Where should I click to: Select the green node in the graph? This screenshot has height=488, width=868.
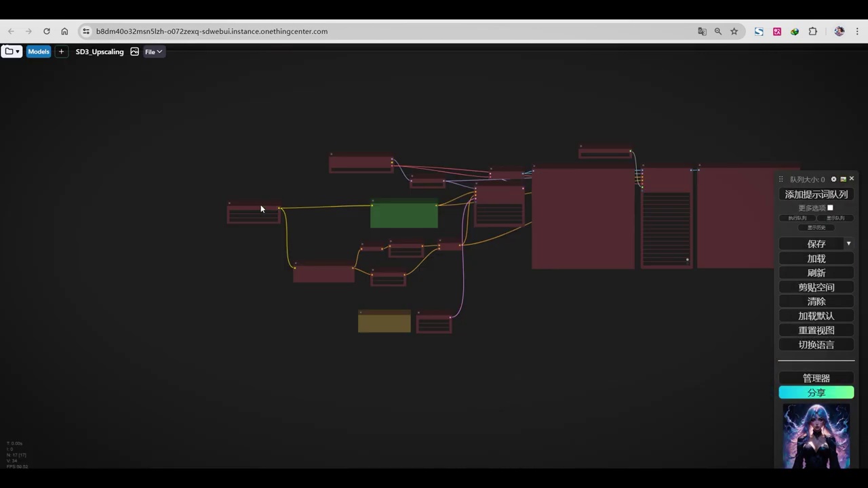tap(404, 214)
